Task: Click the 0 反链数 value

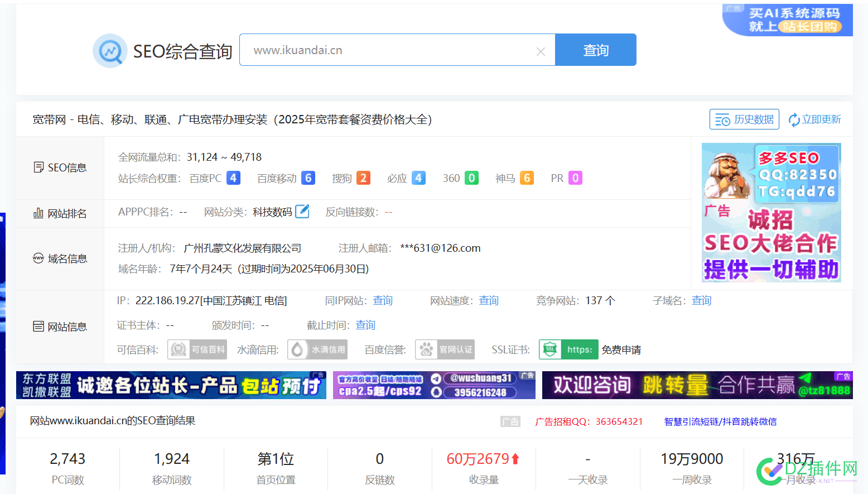Action: coord(380,459)
